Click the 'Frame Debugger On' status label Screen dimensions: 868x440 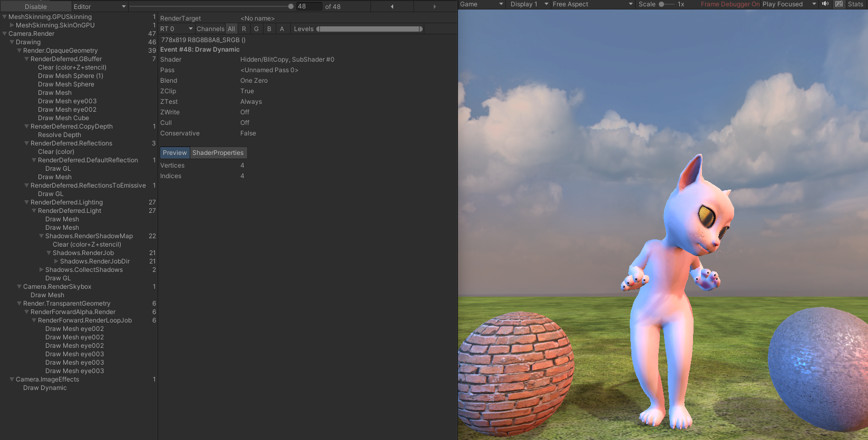[730, 4]
